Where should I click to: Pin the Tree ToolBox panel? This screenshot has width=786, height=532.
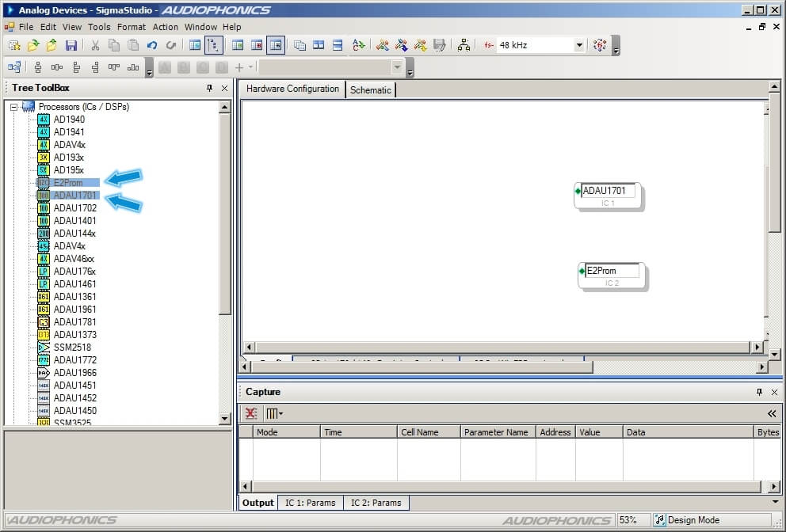(209, 88)
